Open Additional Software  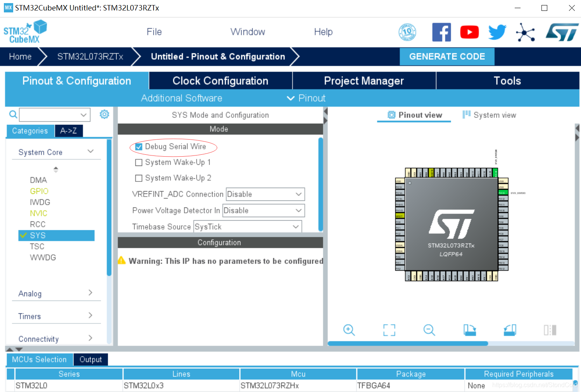tap(181, 98)
